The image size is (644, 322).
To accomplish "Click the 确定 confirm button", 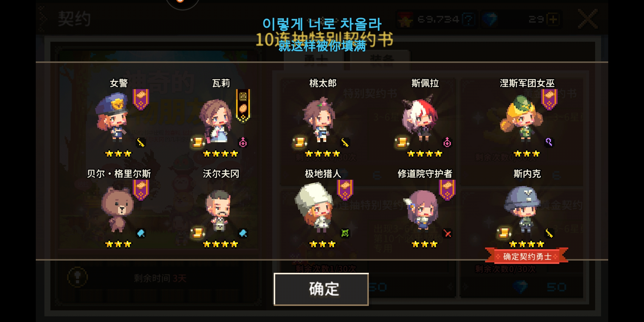I will (x=321, y=289).
